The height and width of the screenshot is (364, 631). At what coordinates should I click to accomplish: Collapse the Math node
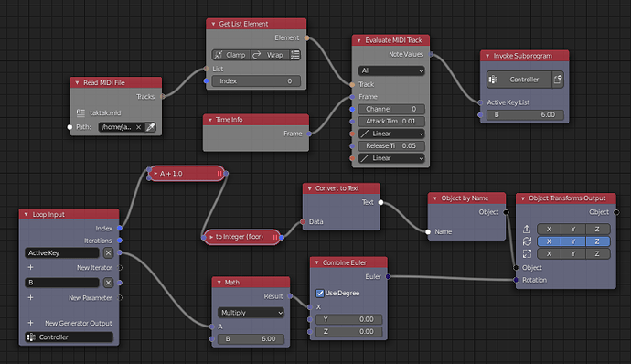(x=219, y=283)
